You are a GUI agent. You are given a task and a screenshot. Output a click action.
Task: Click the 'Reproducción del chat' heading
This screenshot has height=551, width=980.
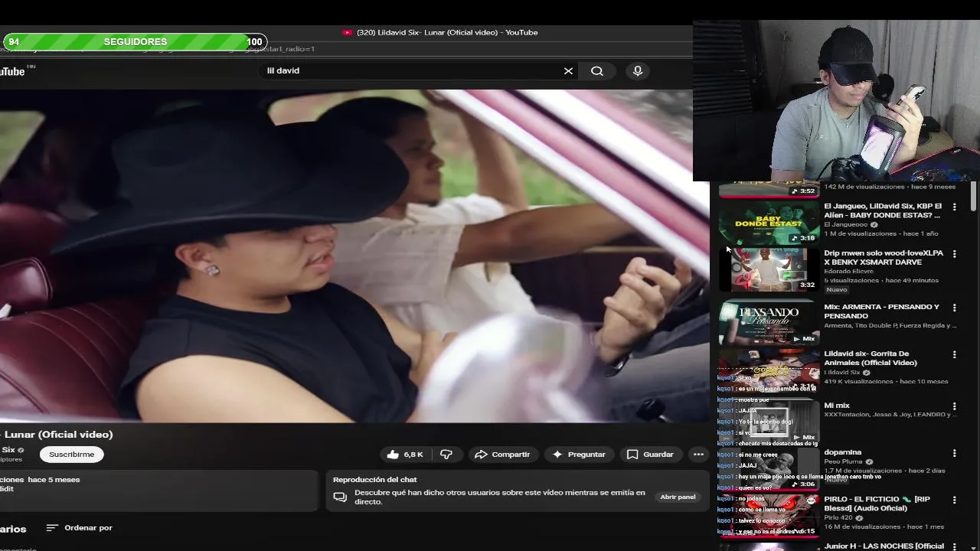pyautogui.click(x=375, y=480)
